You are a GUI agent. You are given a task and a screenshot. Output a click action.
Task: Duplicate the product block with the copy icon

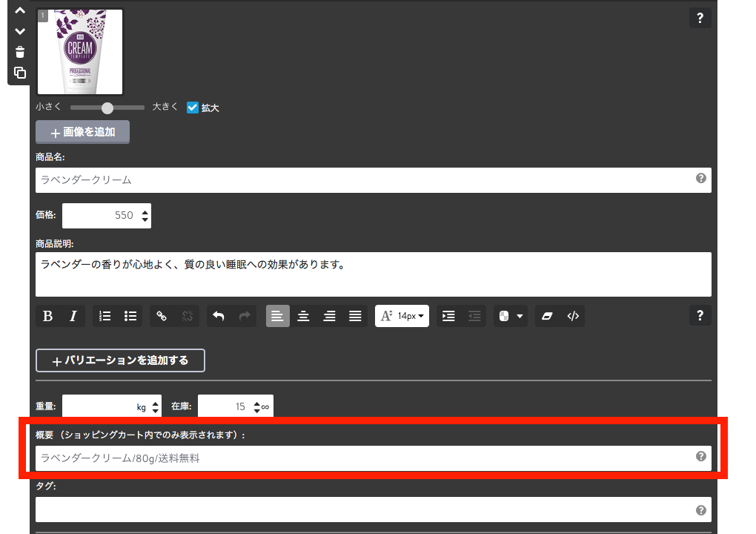point(19,73)
